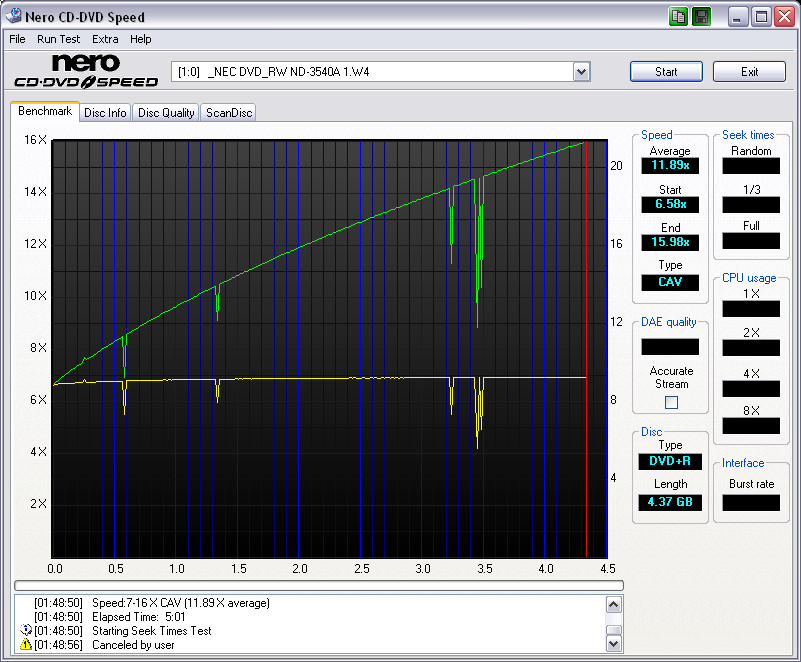Screen dimensions: 801x662
Task: Click the empty 1/3 seek time field
Action: point(751,204)
